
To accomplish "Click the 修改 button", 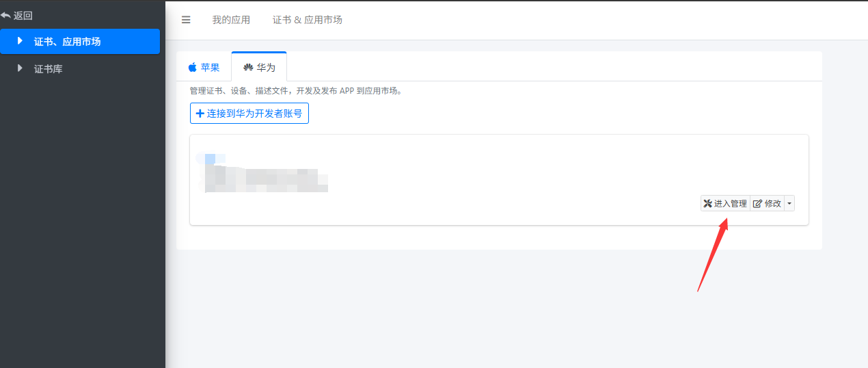I will tap(767, 203).
